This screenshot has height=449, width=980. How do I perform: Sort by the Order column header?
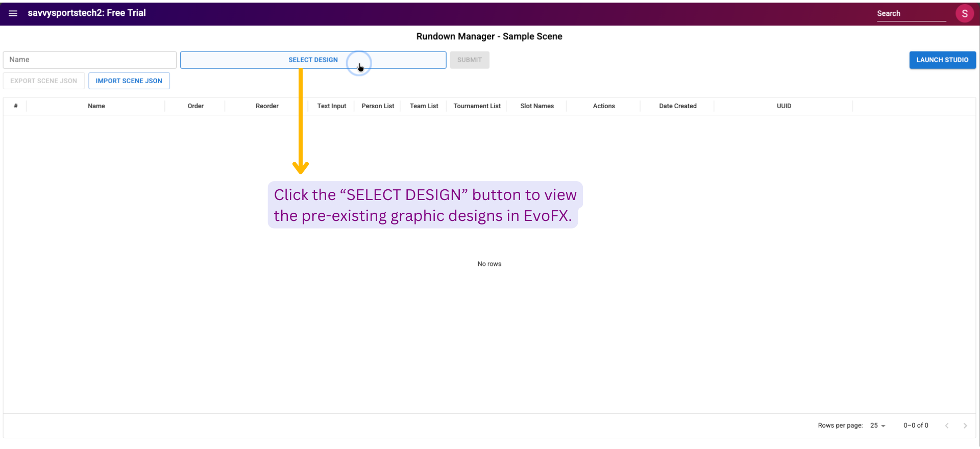point(195,106)
